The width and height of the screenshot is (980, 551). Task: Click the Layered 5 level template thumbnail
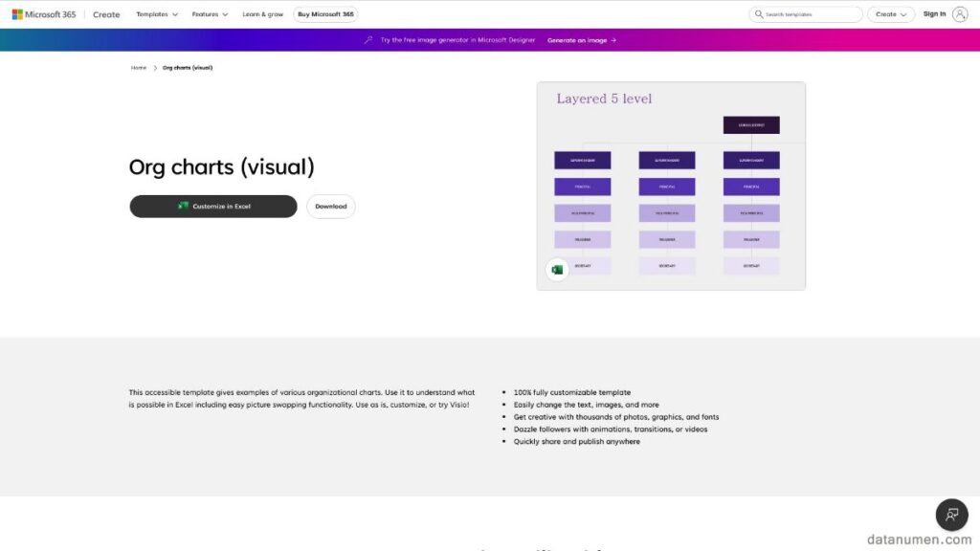click(x=670, y=185)
